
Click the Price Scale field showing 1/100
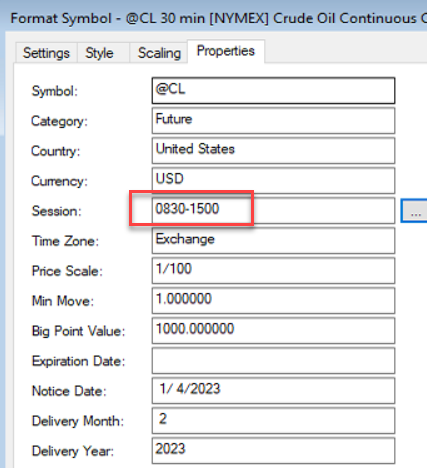[273, 271]
